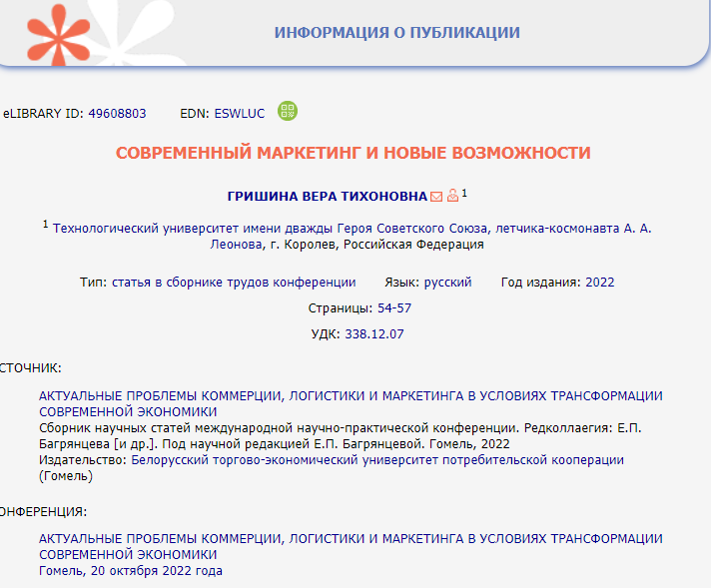Click the superscript 1 after author name
The height and width of the screenshot is (588, 711).
click(x=464, y=194)
